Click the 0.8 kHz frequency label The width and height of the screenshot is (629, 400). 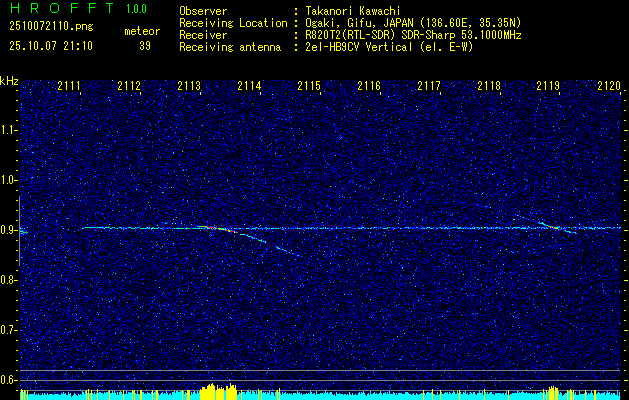(8, 280)
